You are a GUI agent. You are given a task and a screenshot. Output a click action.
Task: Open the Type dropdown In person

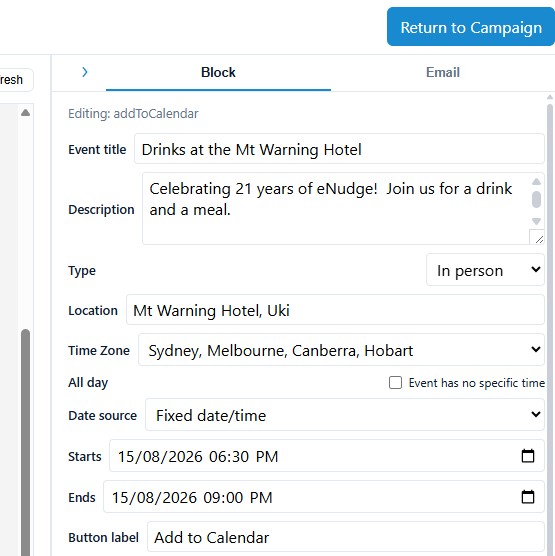pyautogui.click(x=485, y=270)
